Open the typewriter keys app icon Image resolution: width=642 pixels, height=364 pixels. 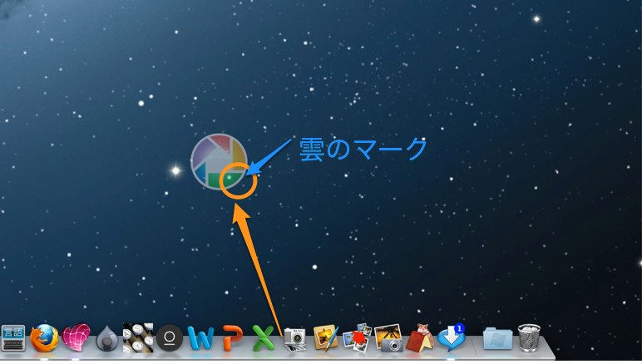[138, 338]
